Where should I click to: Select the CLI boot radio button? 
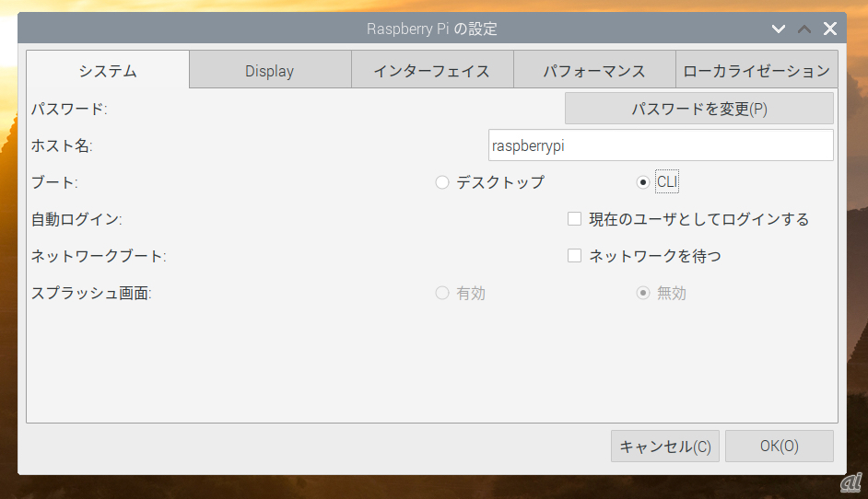click(642, 182)
